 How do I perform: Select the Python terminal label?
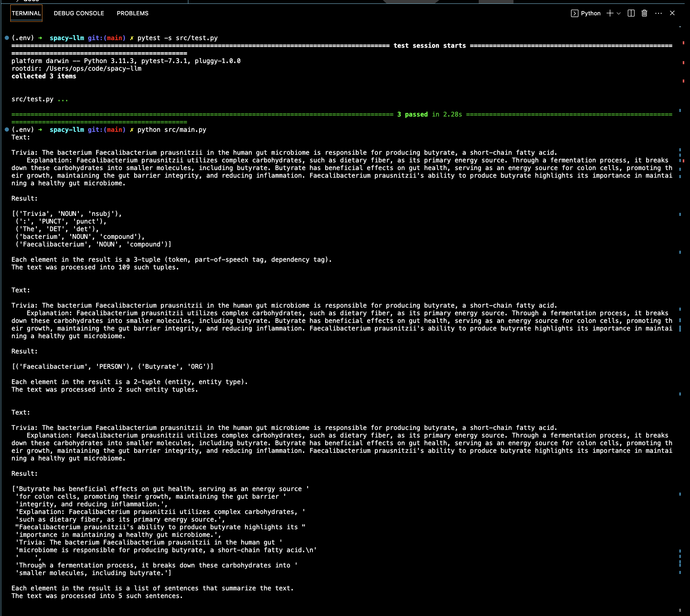591,13
